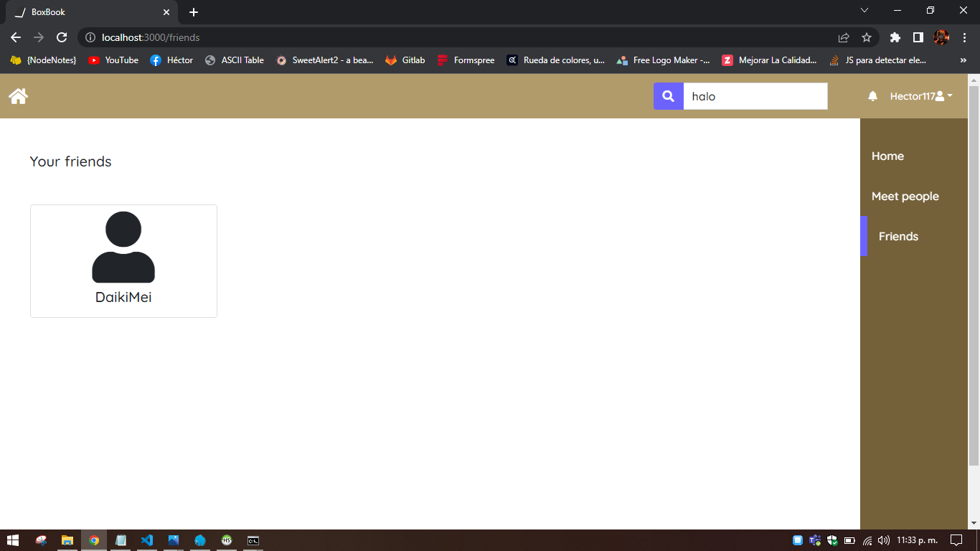
Task: Open the blue elephant app in the taskbar
Action: (200, 540)
